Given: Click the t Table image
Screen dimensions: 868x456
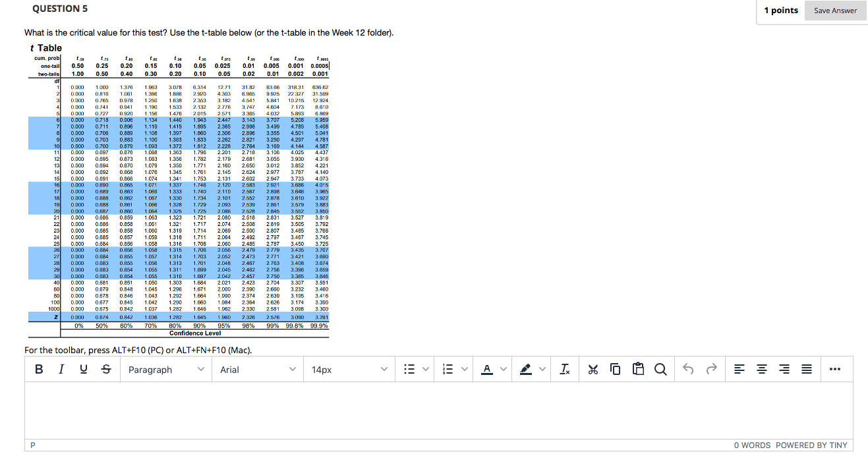Looking at the screenshot, I should [x=179, y=190].
